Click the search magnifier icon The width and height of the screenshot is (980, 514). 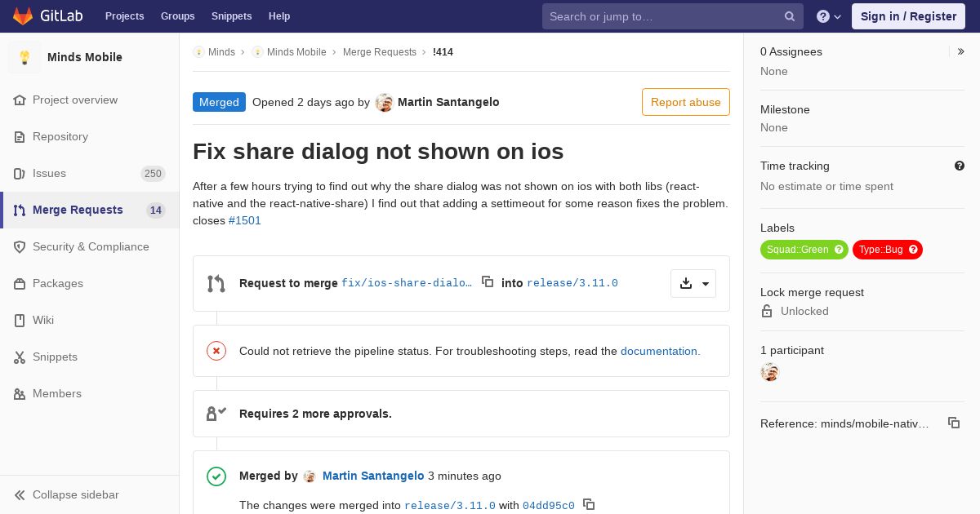(x=790, y=16)
